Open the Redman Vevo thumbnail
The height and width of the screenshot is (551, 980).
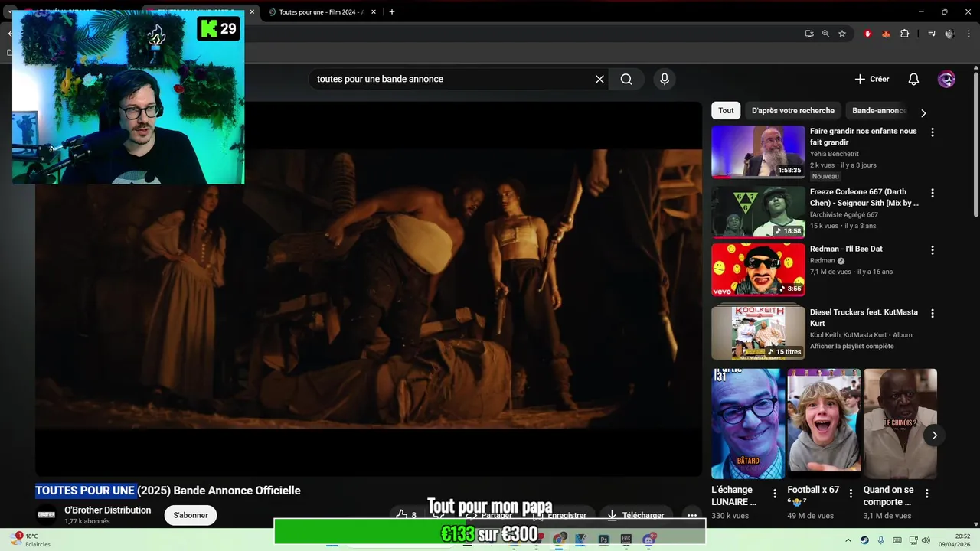point(758,269)
